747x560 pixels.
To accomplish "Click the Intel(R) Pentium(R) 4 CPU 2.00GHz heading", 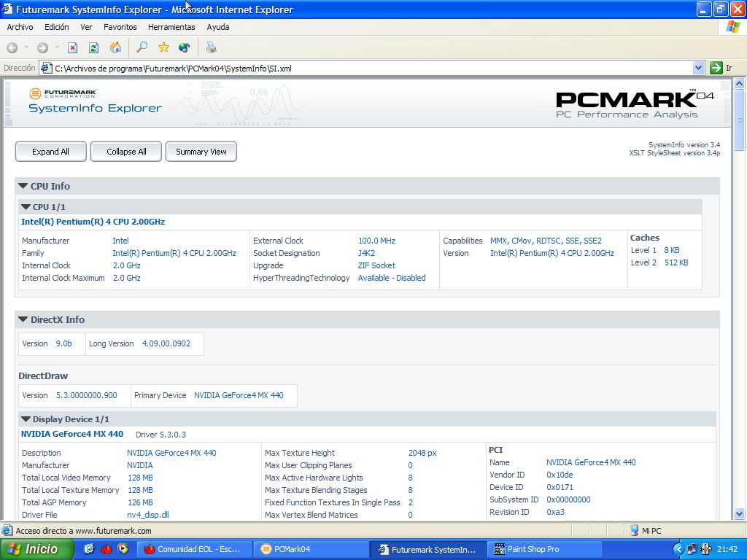I will click(93, 222).
